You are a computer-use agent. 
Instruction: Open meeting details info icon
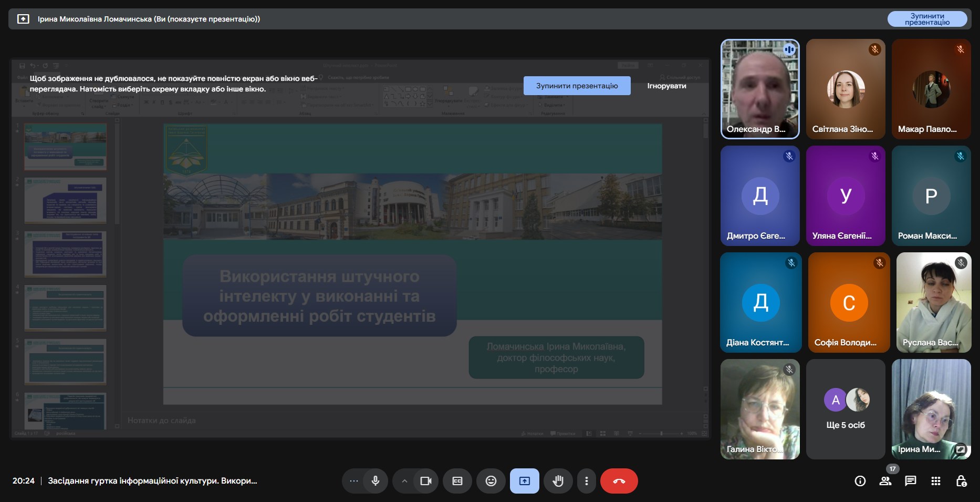(x=860, y=481)
